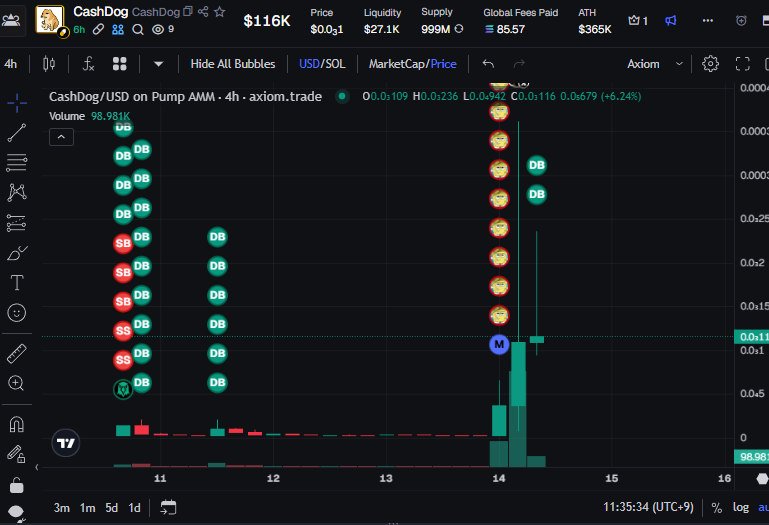
Task: Expand the toolbar dropdown arrow
Action: (158, 64)
